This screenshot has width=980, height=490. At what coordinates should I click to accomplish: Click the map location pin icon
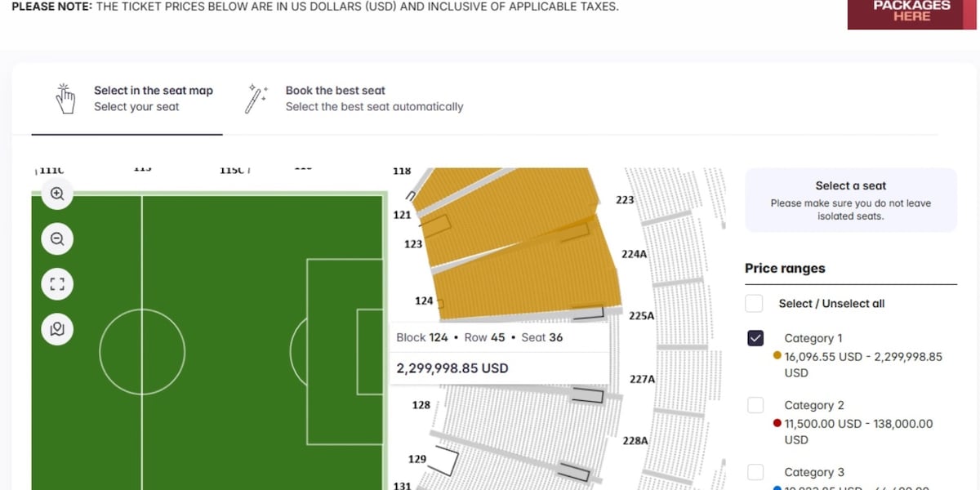(57, 329)
